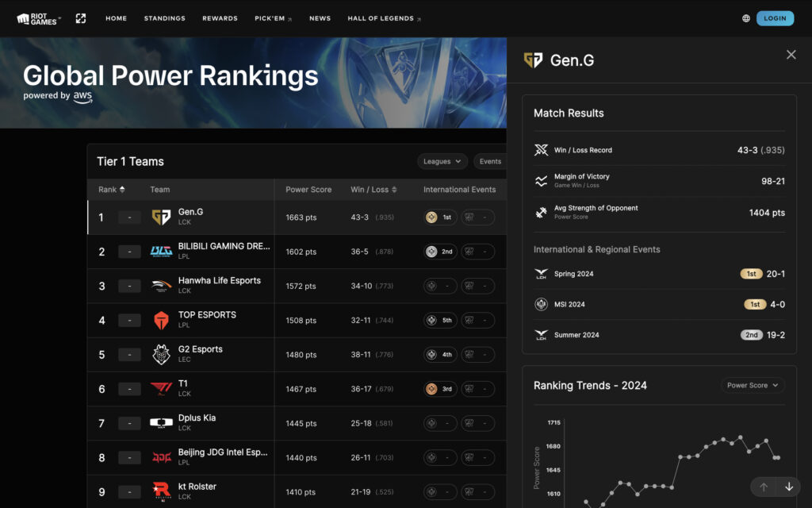Open the Leagues dropdown
The image size is (812, 508).
[442, 161]
